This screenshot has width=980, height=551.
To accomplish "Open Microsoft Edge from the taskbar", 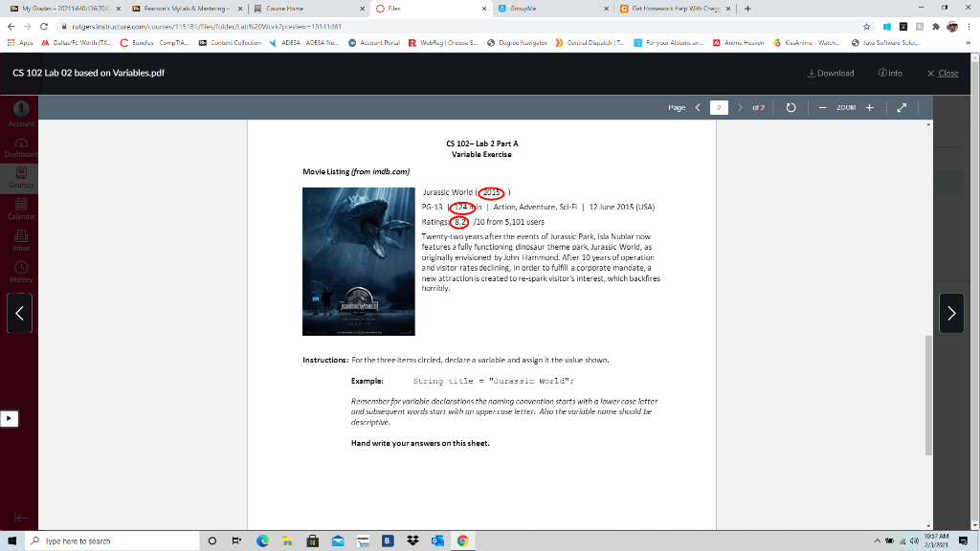I will pos(262,541).
